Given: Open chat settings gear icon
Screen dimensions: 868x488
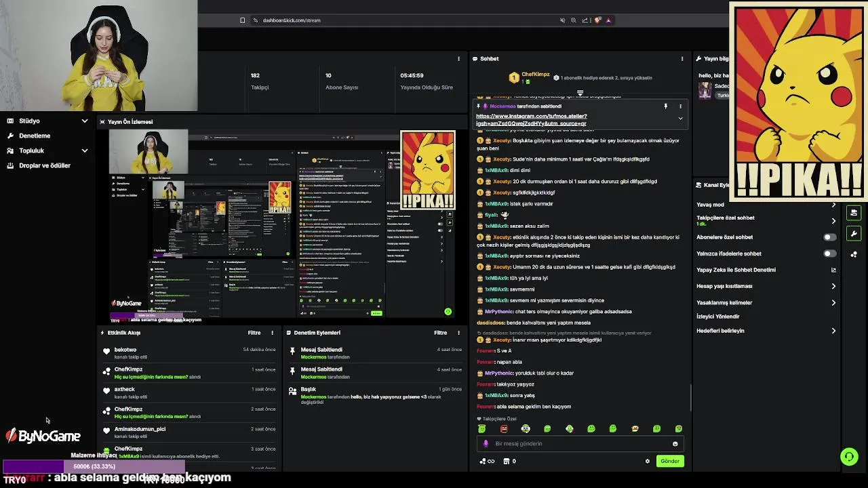Looking at the screenshot, I should (647, 461).
